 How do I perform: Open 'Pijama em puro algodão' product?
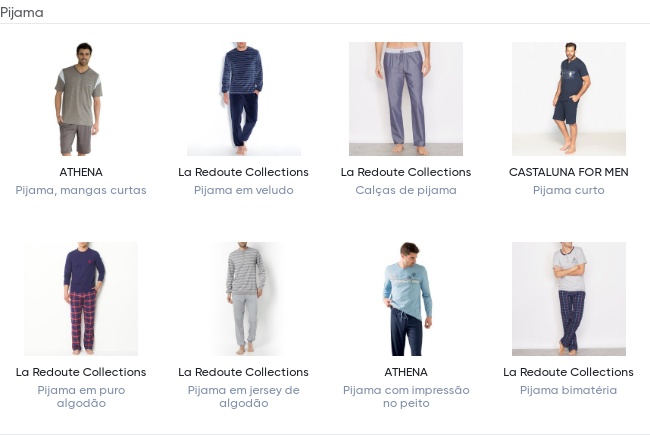[81, 397]
